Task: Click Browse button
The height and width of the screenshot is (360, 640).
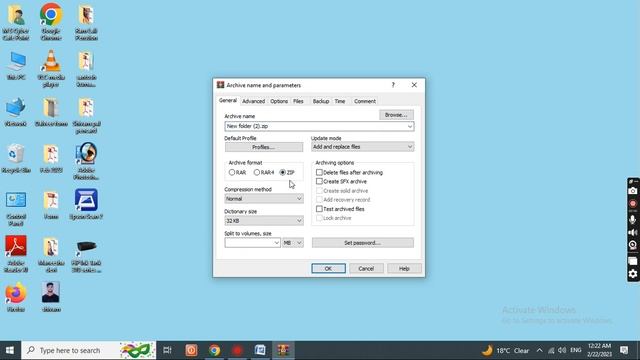Action: (396, 115)
